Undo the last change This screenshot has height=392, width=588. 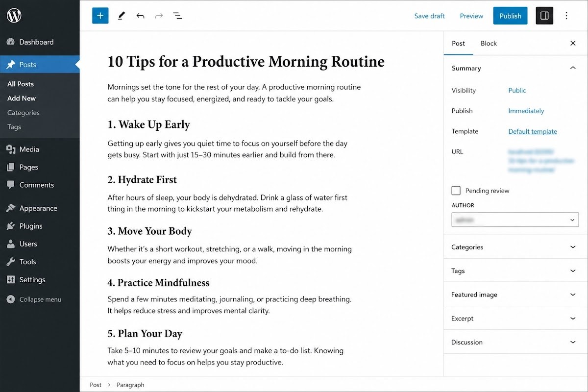pos(140,16)
